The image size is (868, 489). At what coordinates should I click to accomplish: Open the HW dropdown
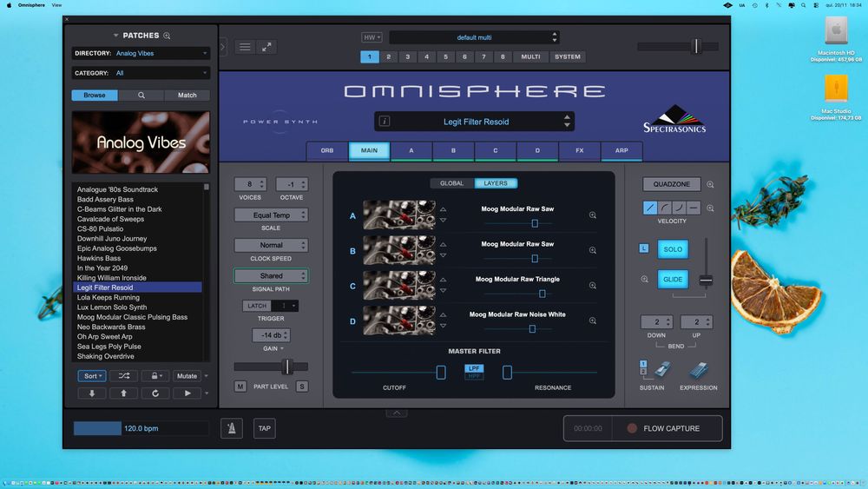372,37
